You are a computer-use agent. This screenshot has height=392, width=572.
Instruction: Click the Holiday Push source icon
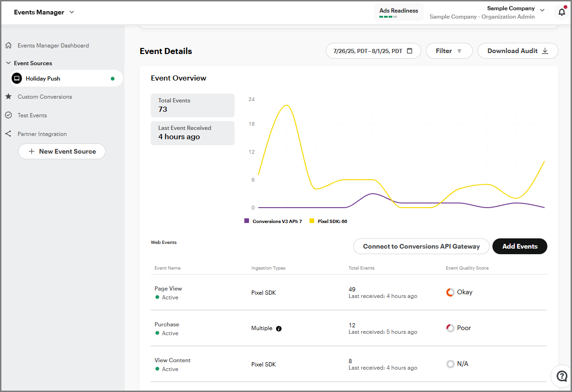17,79
